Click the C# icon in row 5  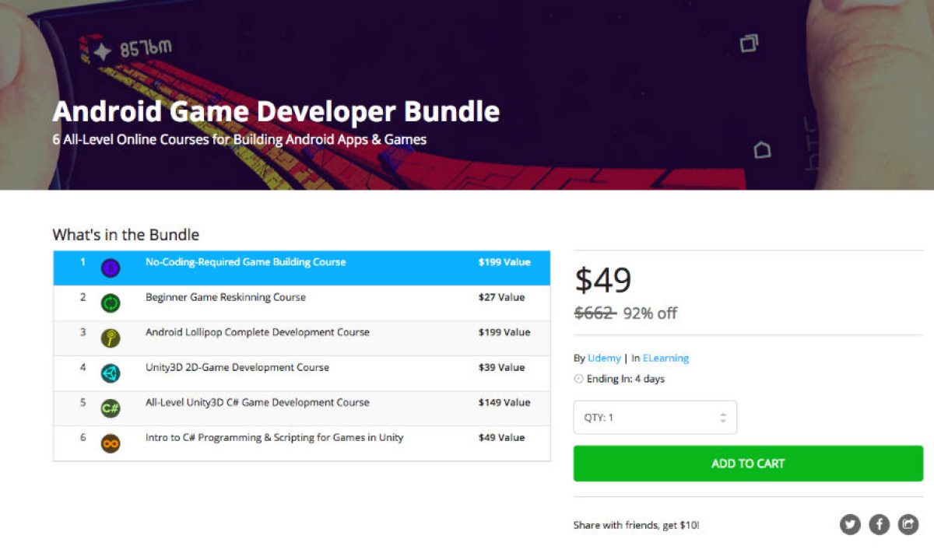coord(111,408)
